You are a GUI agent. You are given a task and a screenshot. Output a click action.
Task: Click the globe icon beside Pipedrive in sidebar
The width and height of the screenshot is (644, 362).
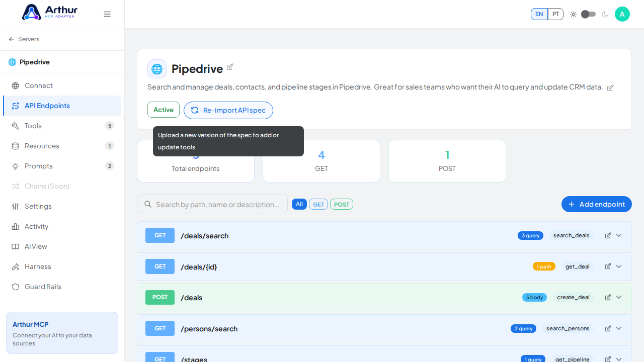12,62
